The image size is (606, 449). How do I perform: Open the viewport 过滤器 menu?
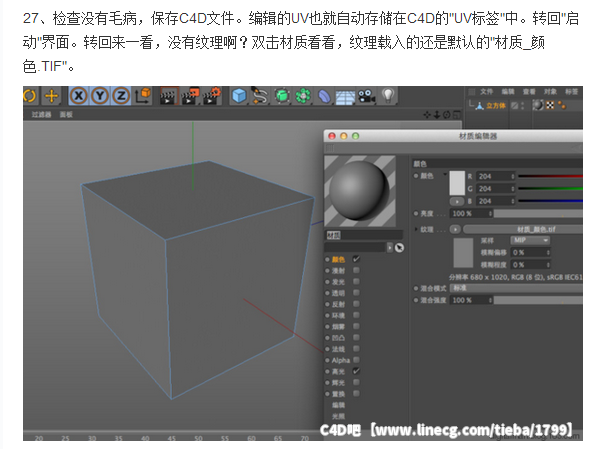click(41, 114)
